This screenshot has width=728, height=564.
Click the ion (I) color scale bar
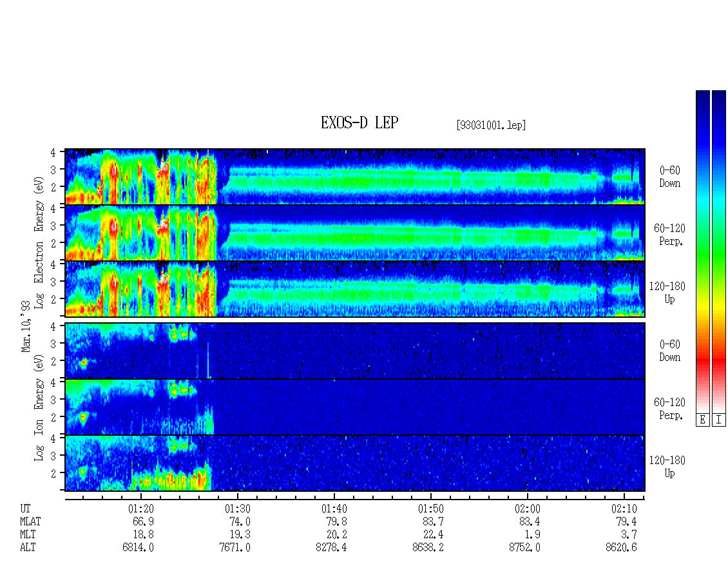point(719,251)
